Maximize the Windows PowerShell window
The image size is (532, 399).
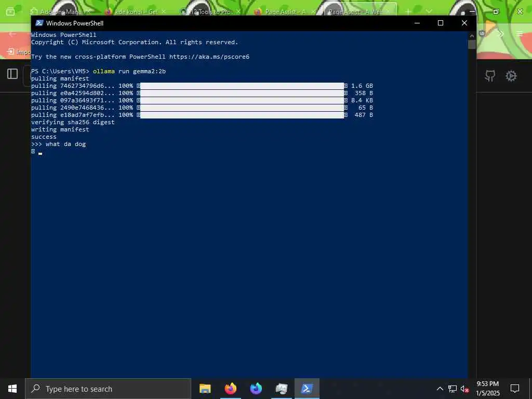click(441, 23)
